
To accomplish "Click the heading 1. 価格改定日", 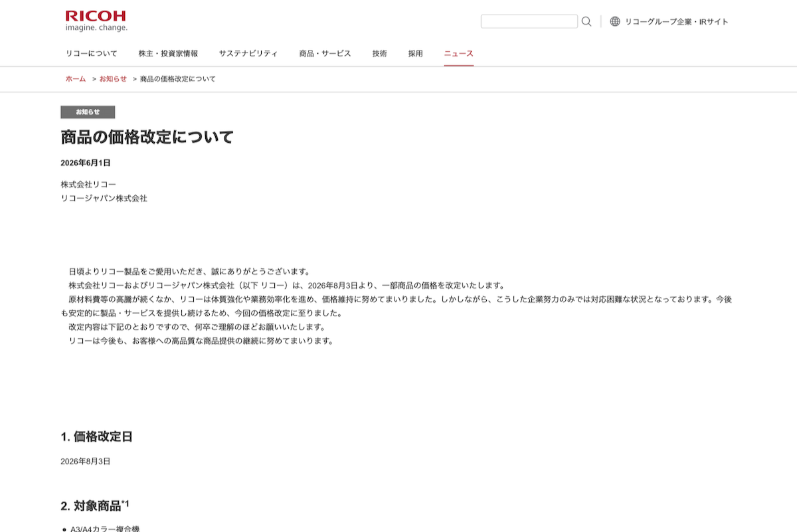I will pos(96,436).
